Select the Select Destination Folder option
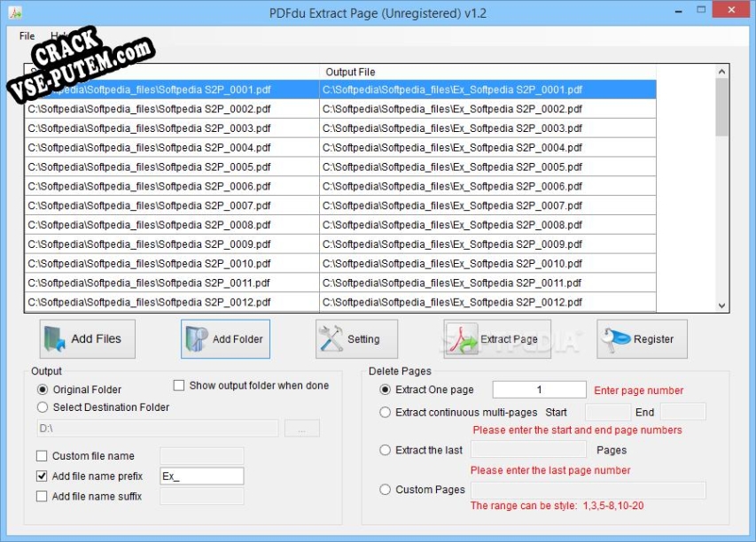756x542 pixels. click(43, 407)
